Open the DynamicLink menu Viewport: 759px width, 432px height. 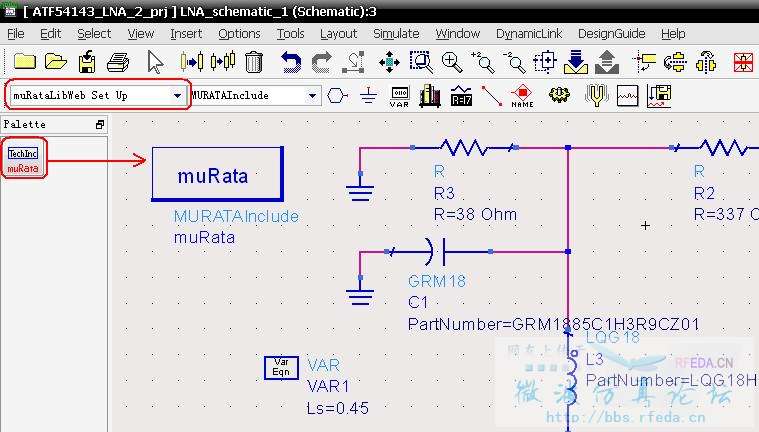click(x=529, y=34)
